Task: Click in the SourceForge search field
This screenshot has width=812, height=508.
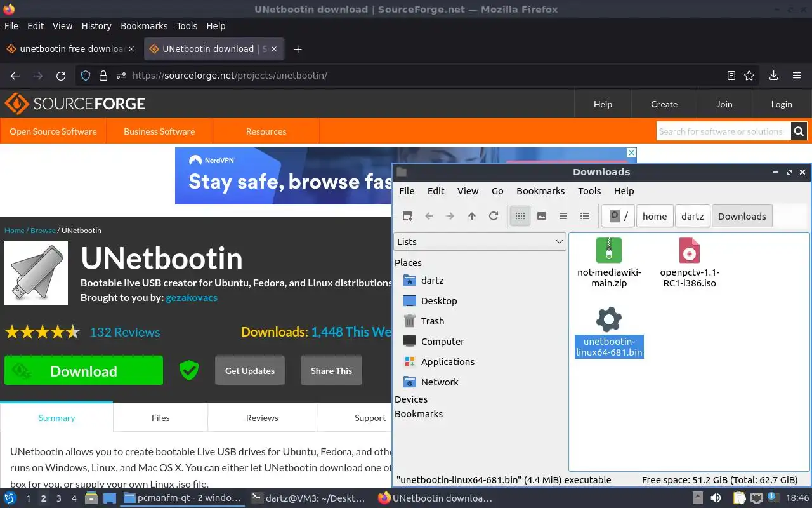Action: [724, 131]
